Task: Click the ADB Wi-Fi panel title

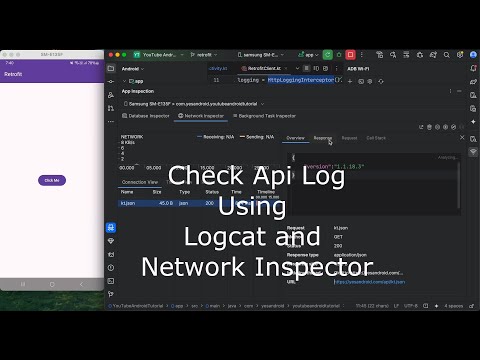Action: point(358,69)
